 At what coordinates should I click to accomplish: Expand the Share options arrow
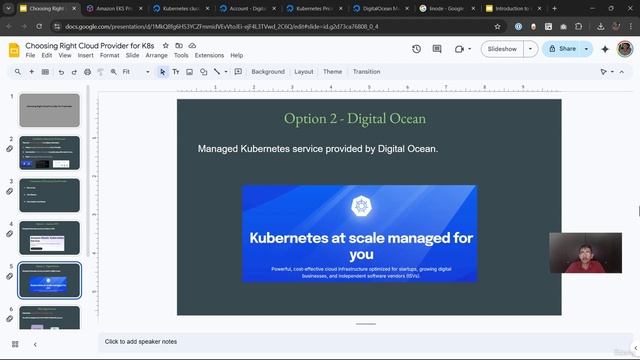587,49
